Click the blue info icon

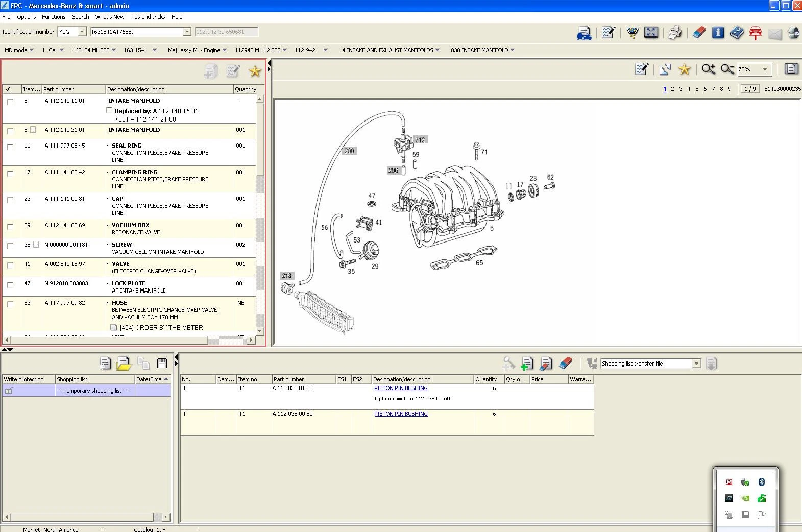pos(718,33)
